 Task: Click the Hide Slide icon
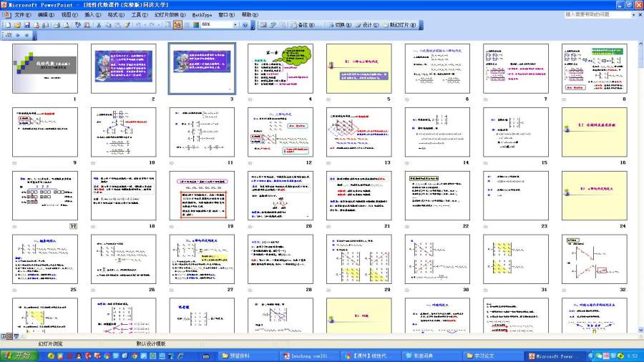tap(263, 25)
